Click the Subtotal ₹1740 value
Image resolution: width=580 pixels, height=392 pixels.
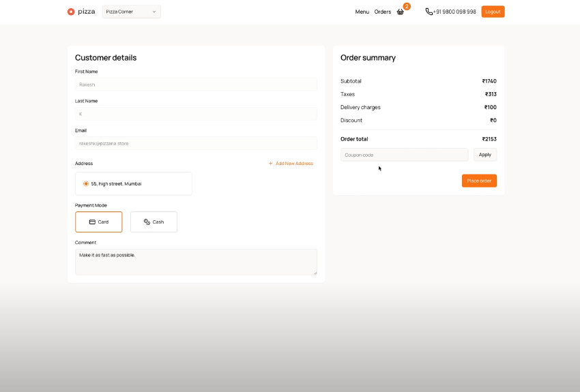tap(489, 81)
